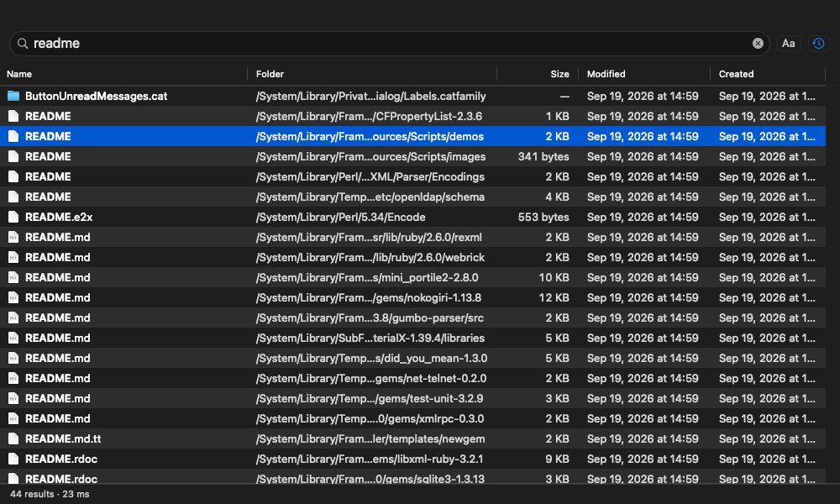The height and width of the screenshot is (504, 840).
Task: Click the file icon of README.rdoc in libxml-ruby-3.2.1
Action: (13, 459)
